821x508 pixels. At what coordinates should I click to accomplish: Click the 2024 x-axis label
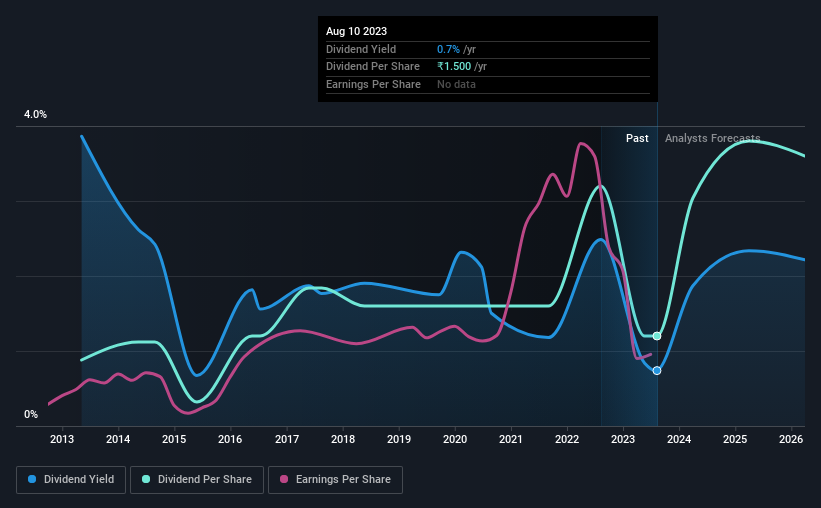(x=679, y=439)
